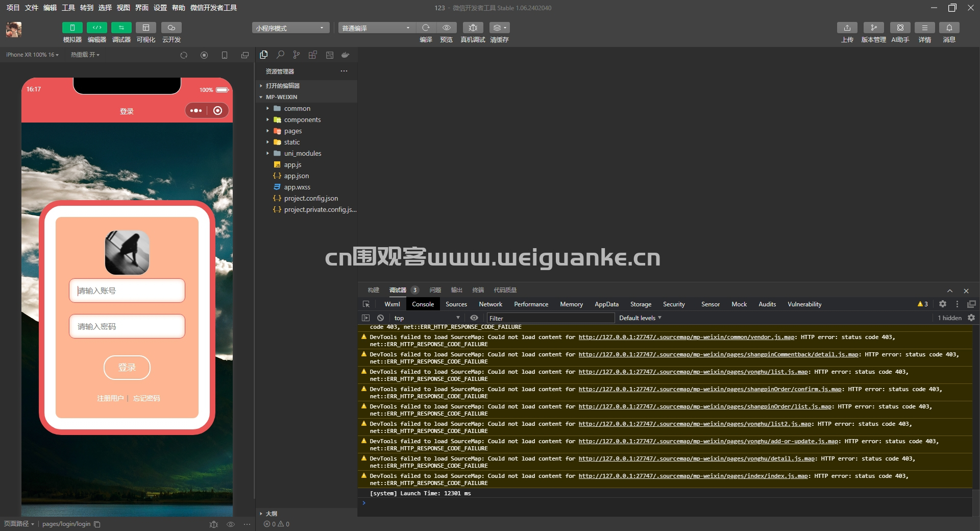Open the vendor.js.map link
The image size is (980, 531).
pos(687,337)
